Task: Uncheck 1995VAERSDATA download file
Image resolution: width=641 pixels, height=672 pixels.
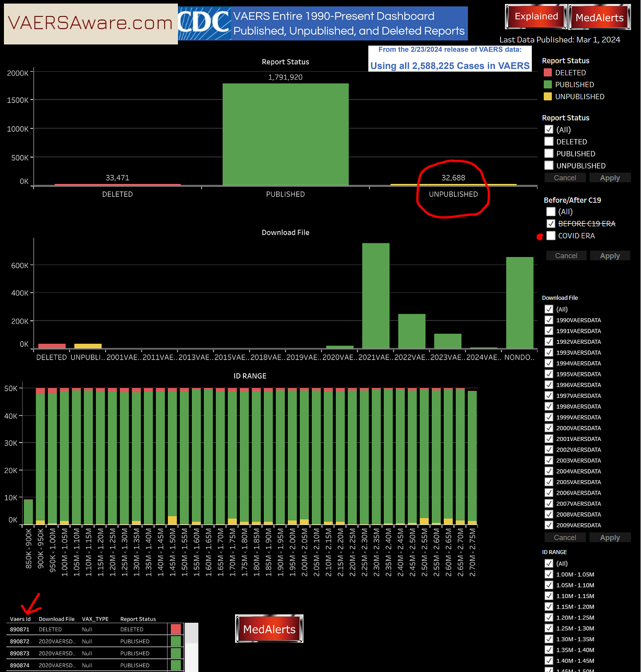Action: [549, 374]
